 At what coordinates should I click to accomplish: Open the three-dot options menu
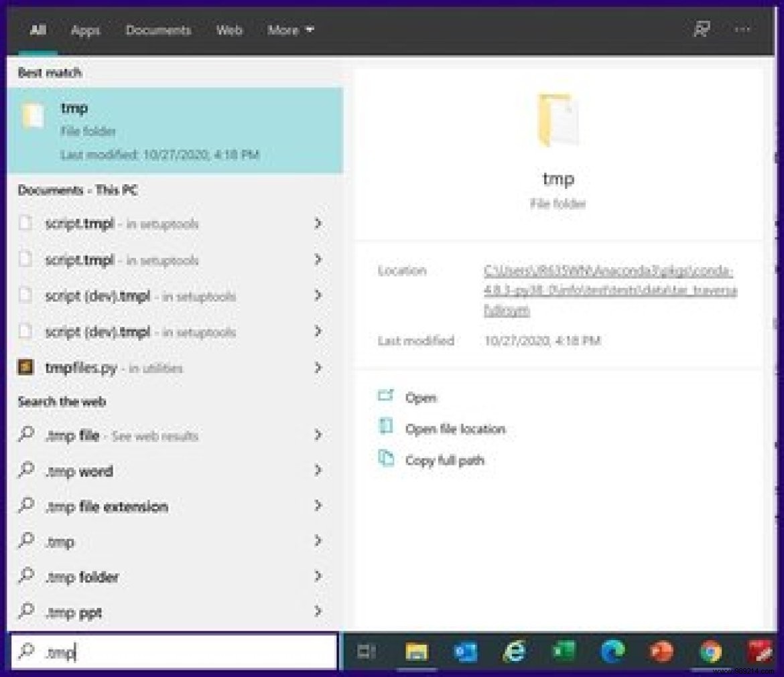pos(742,29)
